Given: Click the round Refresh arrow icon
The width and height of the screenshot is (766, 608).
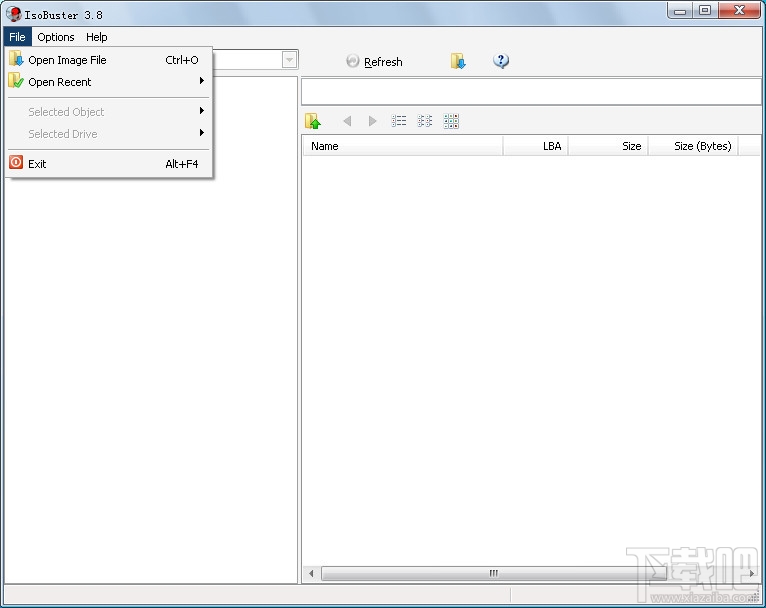Looking at the screenshot, I should point(352,61).
